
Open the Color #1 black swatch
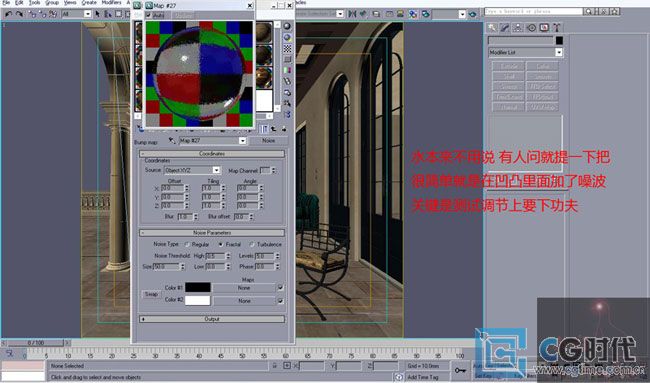(x=197, y=287)
